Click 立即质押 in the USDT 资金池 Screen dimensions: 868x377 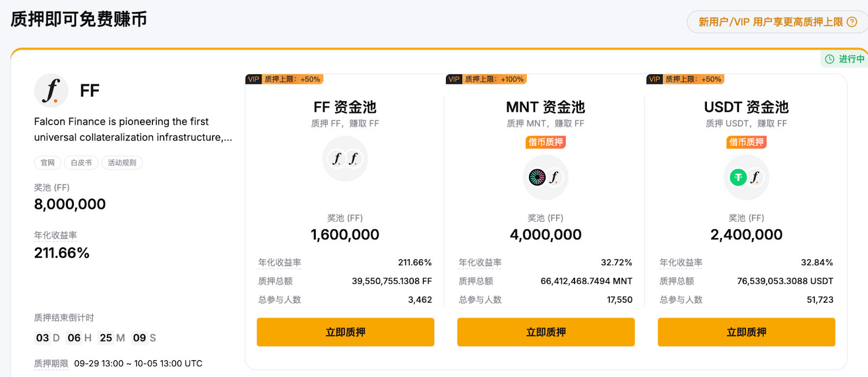pyautogui.click(x=746, y=331)
